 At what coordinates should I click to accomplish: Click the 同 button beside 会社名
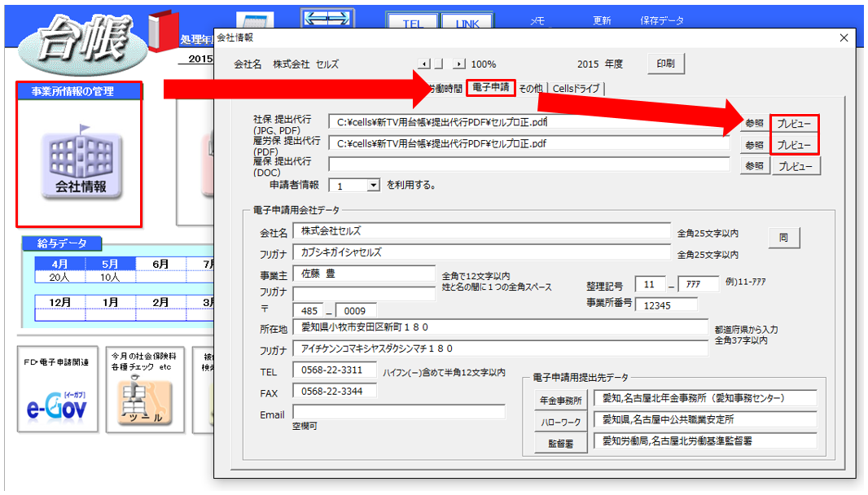(784, 238)
